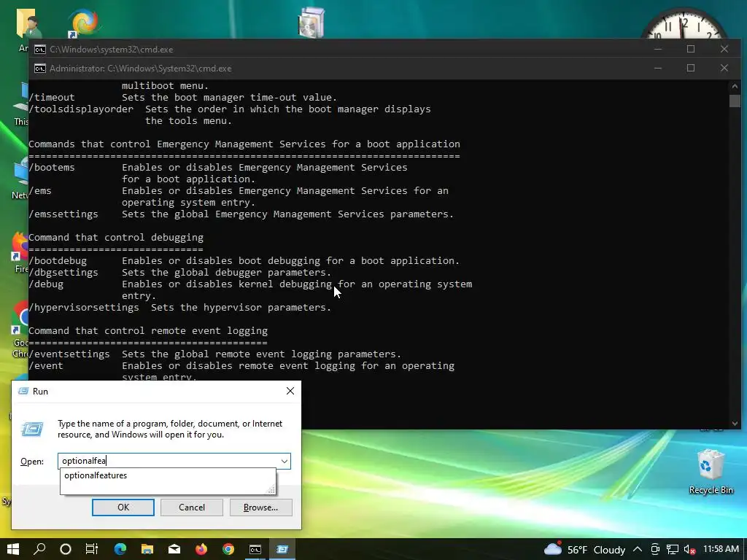
Task: Select the desktop clock gadget
Action: [x=684, y=24]
